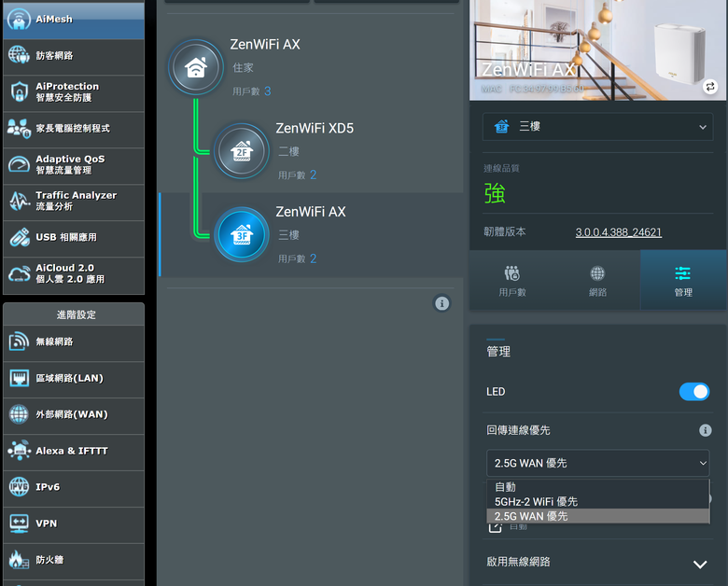The image size is (728, 586).
Task: Select the main ZenWiFi AX home router node
Action: click(196, 67)
